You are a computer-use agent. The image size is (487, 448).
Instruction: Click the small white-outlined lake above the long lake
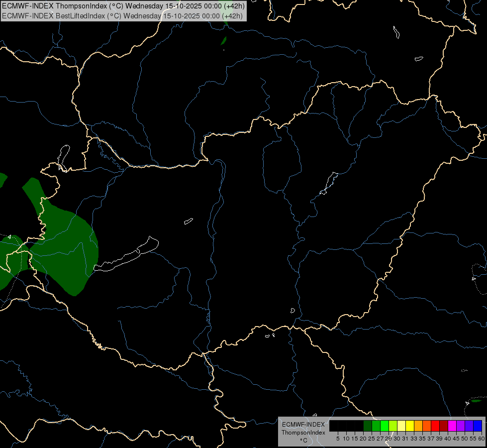pos(189,221)
